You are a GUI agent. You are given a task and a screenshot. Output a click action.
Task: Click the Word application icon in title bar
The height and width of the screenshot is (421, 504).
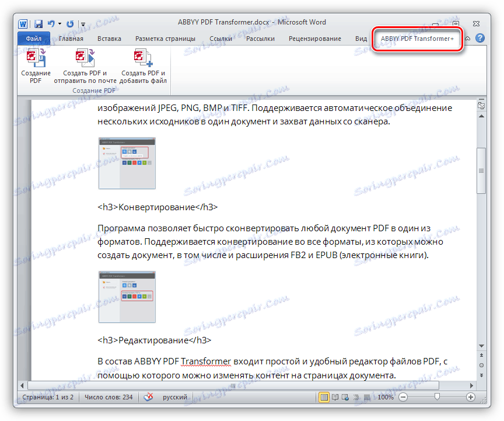point(23,24)
